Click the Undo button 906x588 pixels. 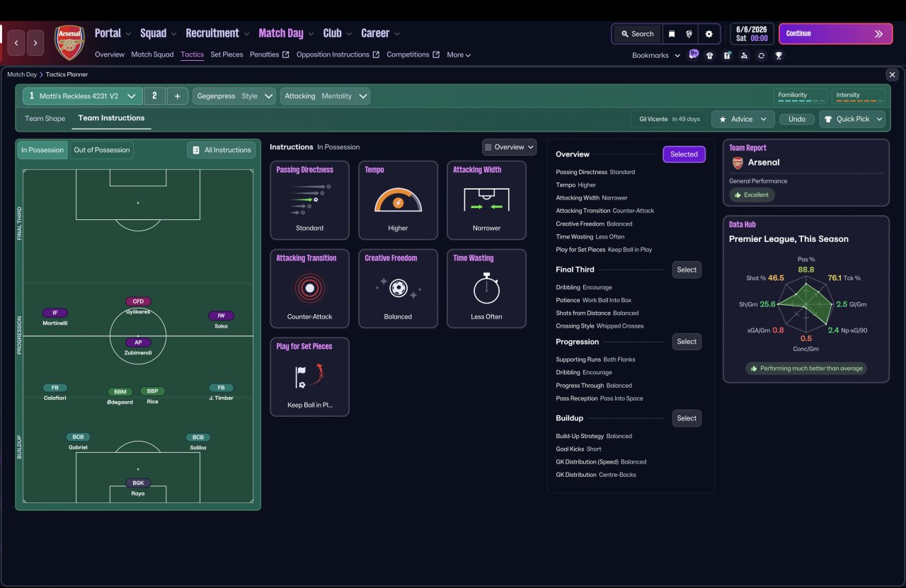tap(797, 120)
